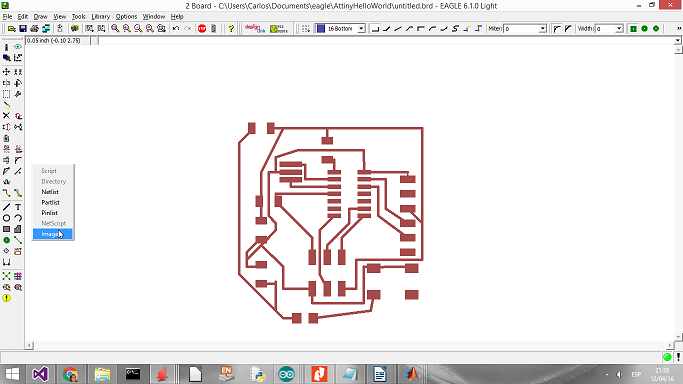Choose the 45-degree wire bend style
683x384 pixels.
[x=386, y=29]
